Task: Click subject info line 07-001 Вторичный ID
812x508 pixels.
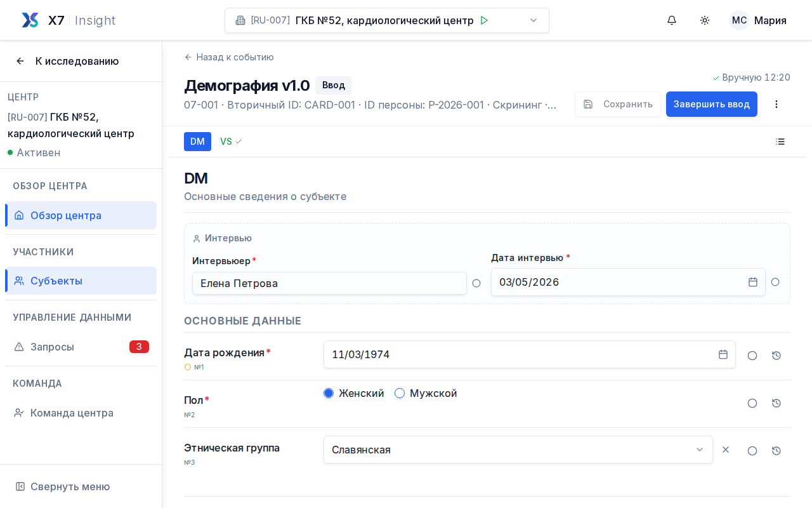Action: pos(370,105)
